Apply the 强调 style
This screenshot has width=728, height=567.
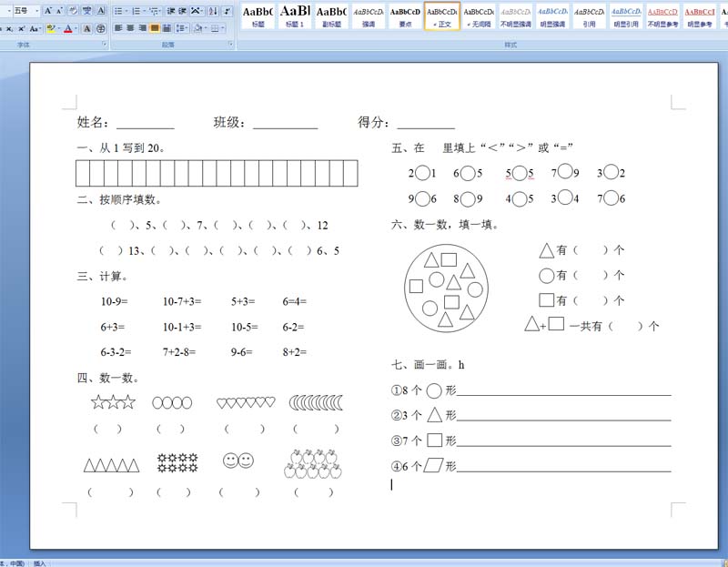(x=369, y=16)
